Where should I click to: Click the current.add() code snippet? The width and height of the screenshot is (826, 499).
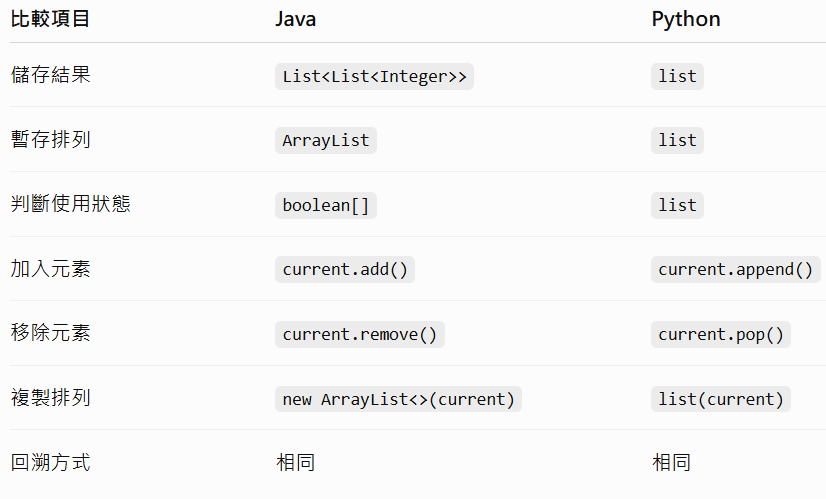pyautogui.click(x=345, y=269)
